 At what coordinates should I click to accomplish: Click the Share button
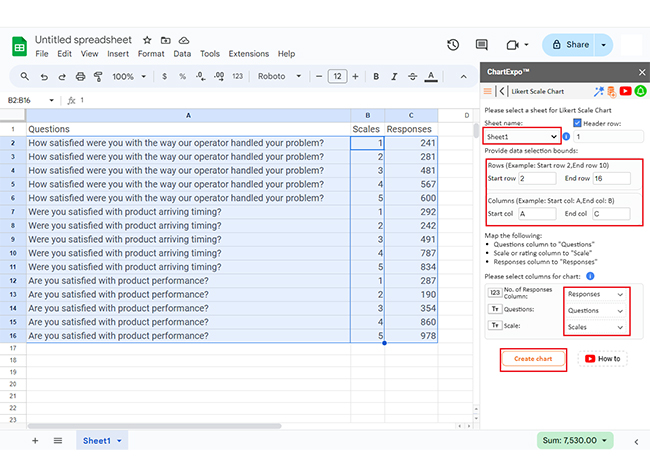point(572,45)
